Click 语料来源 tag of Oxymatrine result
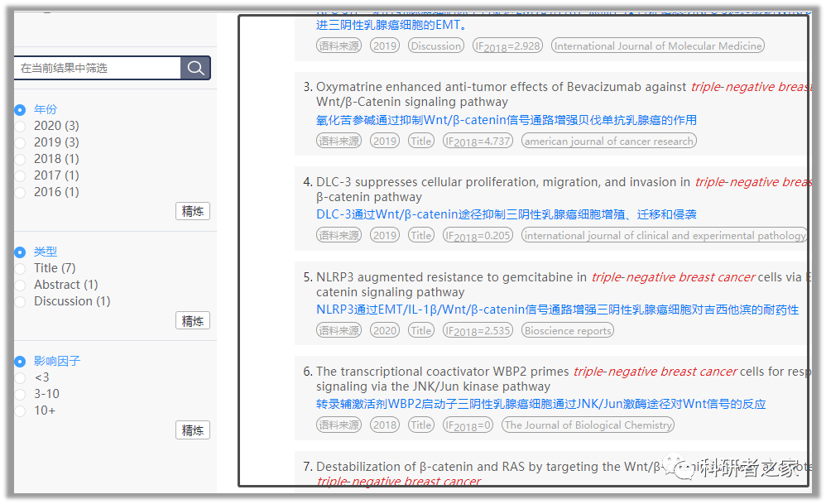The image size is (826, 504). click(x=339, y=142)
